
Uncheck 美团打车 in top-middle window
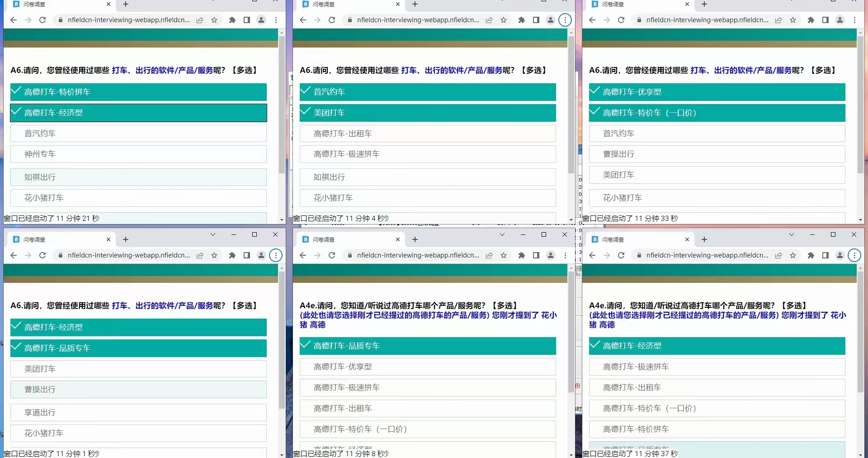[428, 113]
